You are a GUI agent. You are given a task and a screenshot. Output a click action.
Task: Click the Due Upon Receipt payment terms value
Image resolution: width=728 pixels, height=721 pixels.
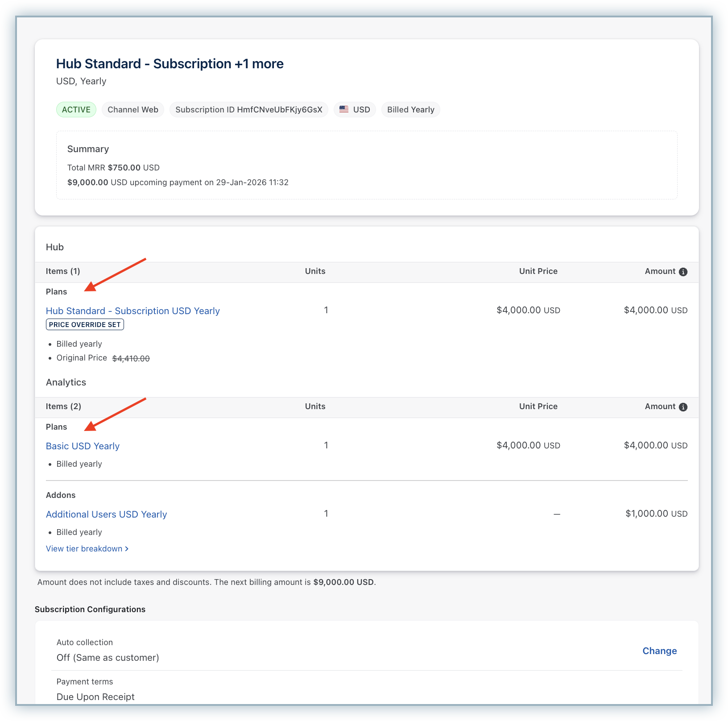click(x=95, y=697)
